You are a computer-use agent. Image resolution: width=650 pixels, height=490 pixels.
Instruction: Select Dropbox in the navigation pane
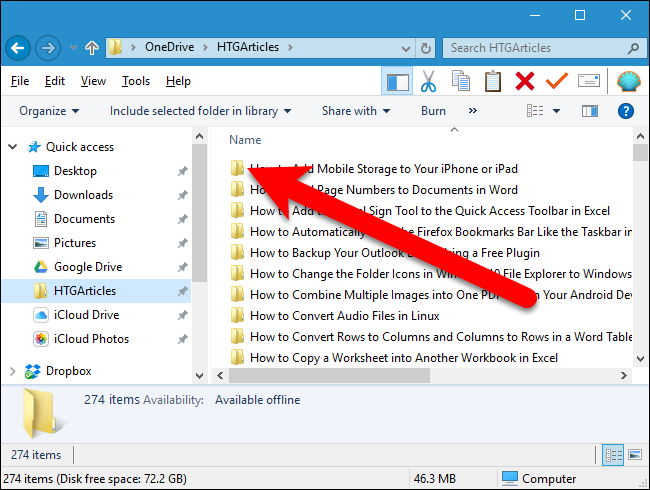pyautogui.click(x=68, y=371)
